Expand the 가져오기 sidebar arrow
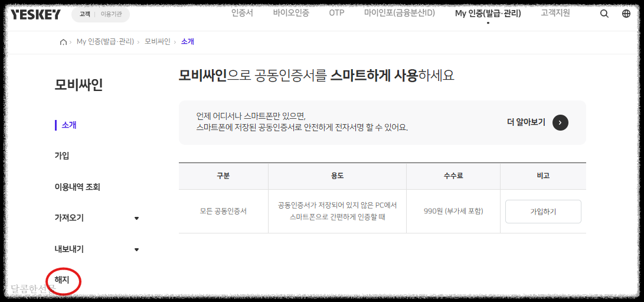Screen dimensions: 644x302 pos(137,219)
